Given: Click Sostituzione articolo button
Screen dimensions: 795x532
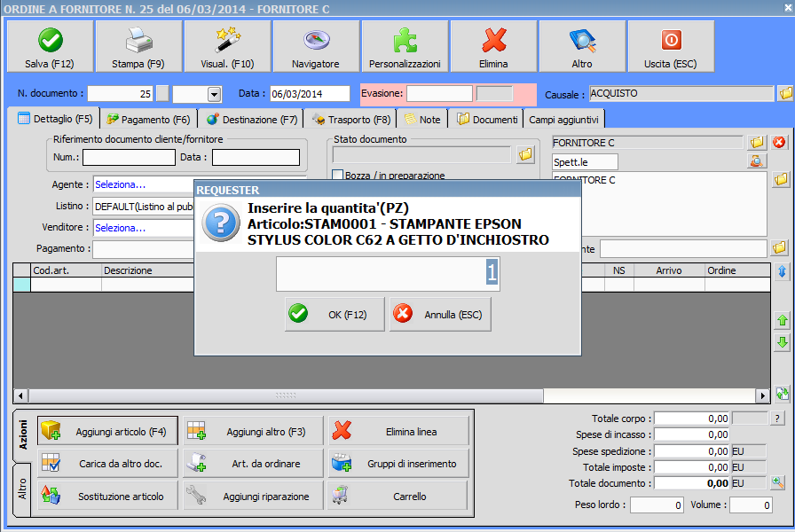Looking at the screenshot, I should (108, 496).
